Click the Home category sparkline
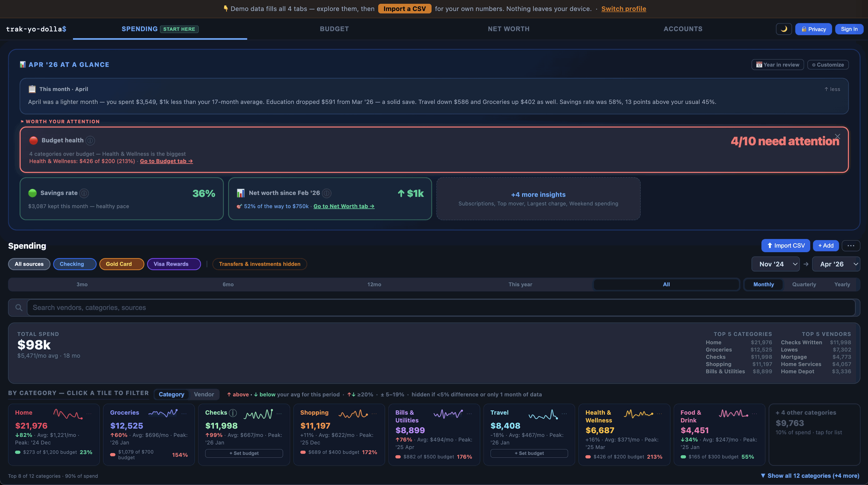 click(x=68, y=414)
